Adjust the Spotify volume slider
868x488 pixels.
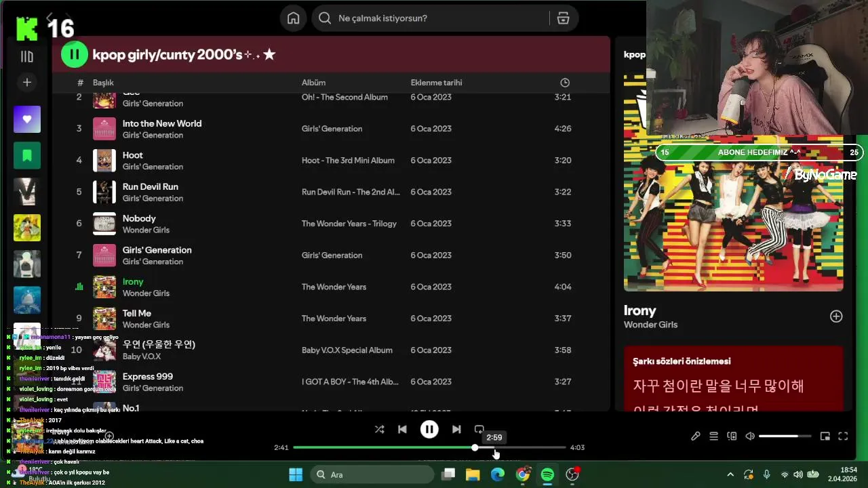785,436
